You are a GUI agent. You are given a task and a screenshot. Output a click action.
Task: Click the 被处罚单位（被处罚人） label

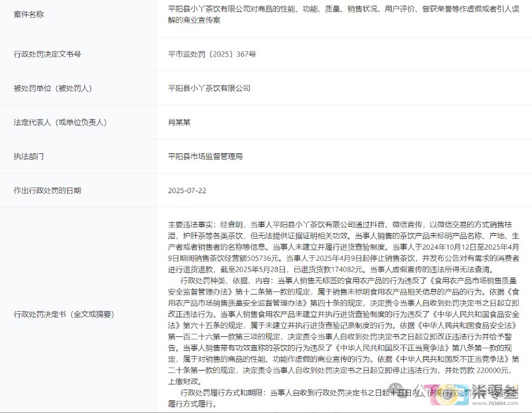(53, 88)
